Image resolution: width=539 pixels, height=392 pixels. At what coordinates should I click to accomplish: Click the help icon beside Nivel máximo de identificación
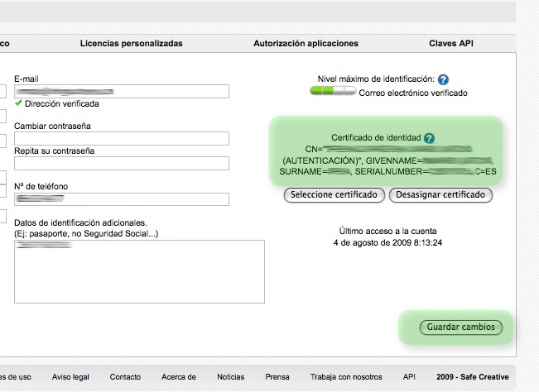pos(444,79)
